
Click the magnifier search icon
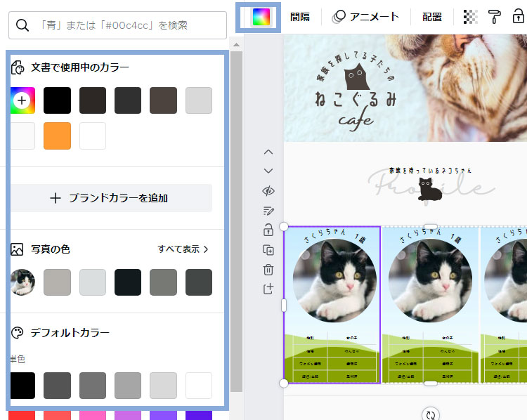tap(22, 25)
